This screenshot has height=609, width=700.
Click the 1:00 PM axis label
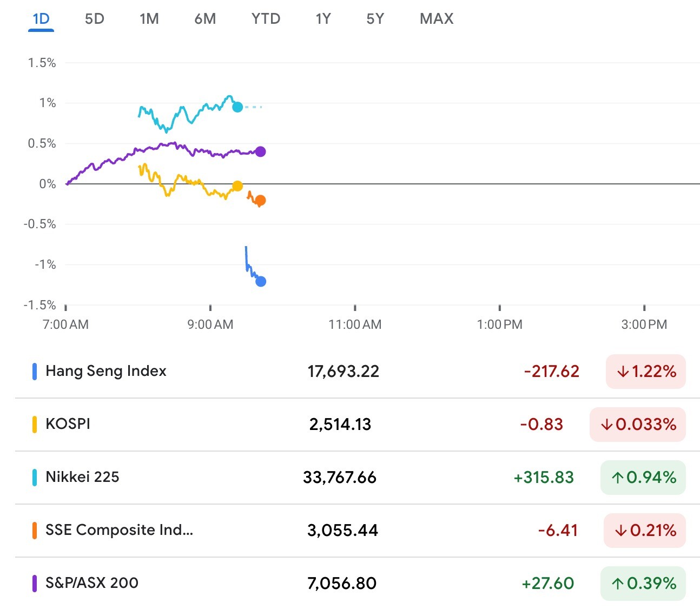tap(499, 325)
